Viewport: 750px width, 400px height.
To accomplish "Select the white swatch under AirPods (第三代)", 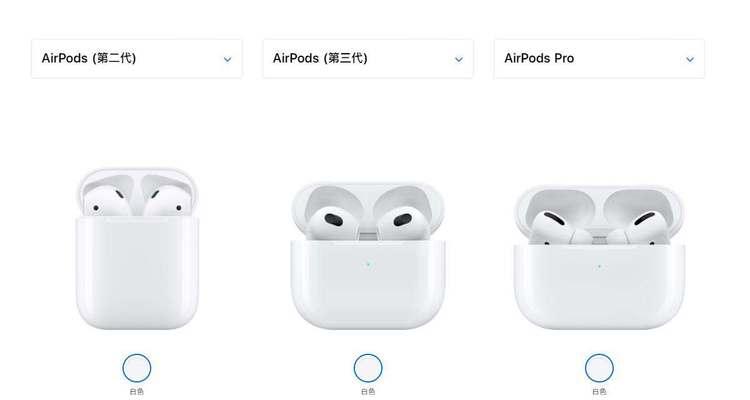I will coord(368,368).
